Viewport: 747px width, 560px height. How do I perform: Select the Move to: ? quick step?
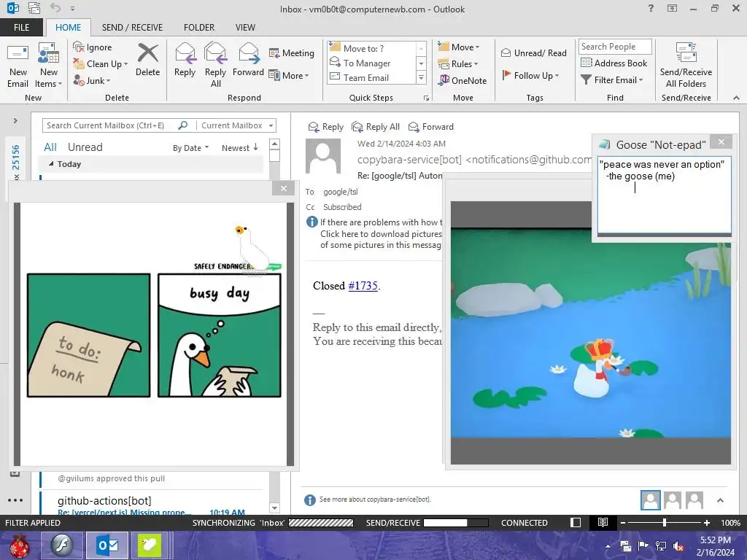point(363,48)
